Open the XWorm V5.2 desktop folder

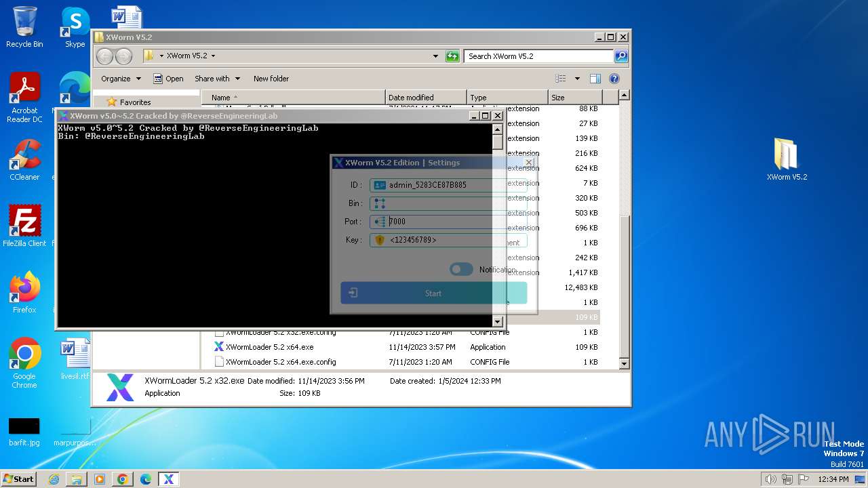pos(787,160)
